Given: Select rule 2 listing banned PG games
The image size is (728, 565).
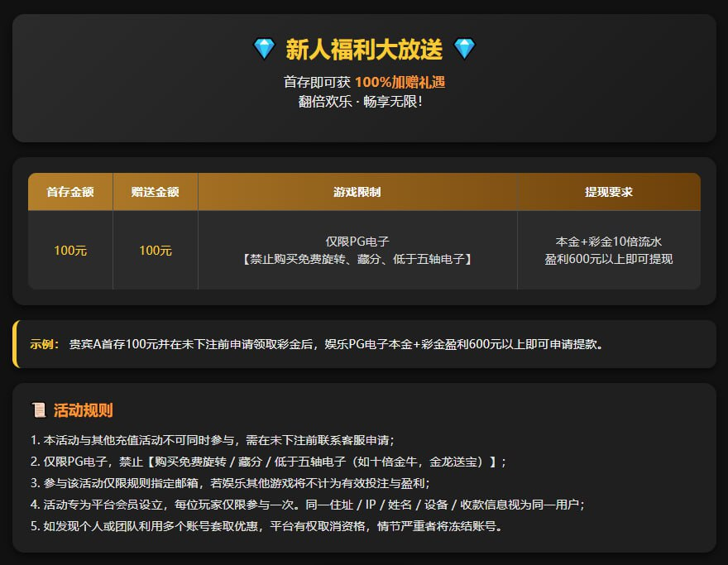Looking at the screenshot, I should click(268, 462).
